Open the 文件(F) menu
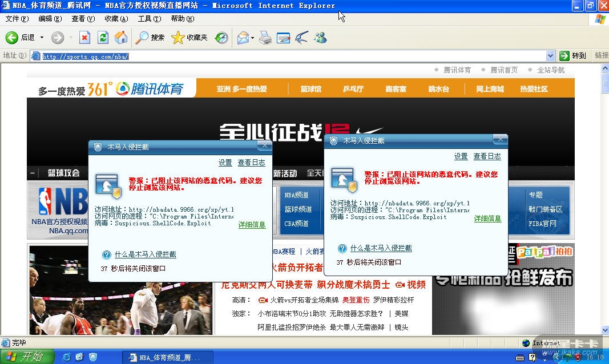The height and width of the screenshot is (364, 609). click(17, 19)
